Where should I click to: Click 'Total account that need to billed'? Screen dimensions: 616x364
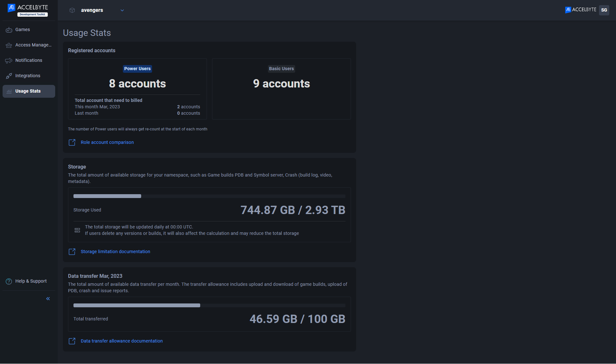coord(108,100)
